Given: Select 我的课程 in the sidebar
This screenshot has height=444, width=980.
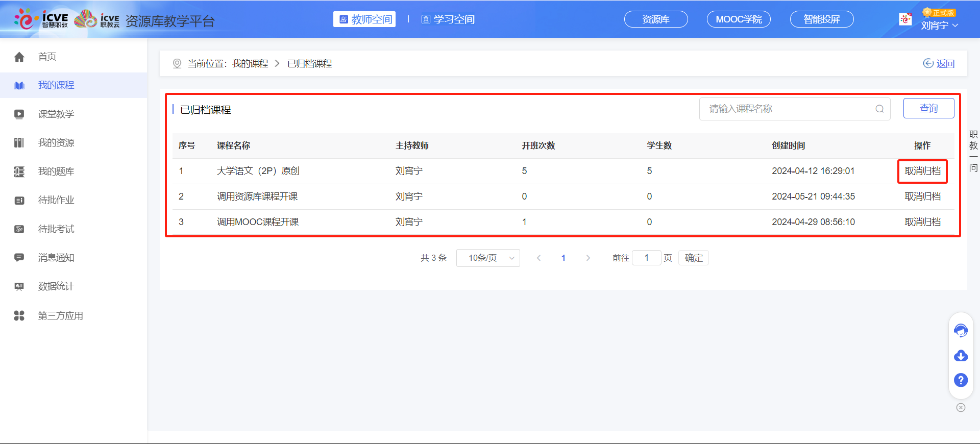Looking at the screenshot, I should tap(56, 85).
